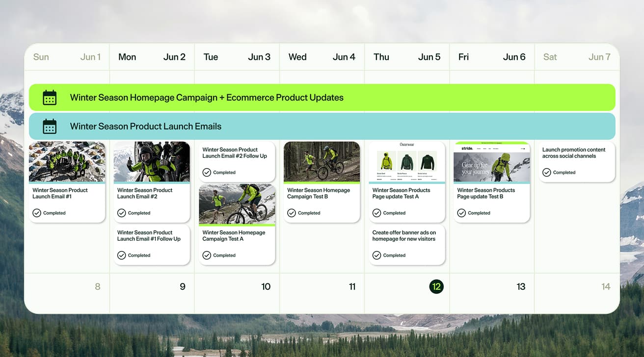
Task: Toggle completed check on offer banner ads card
Action: [376, 255]
